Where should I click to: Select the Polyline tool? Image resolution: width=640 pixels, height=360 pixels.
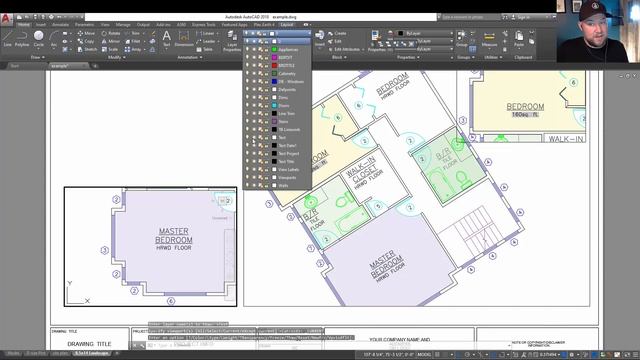(22, 39)
